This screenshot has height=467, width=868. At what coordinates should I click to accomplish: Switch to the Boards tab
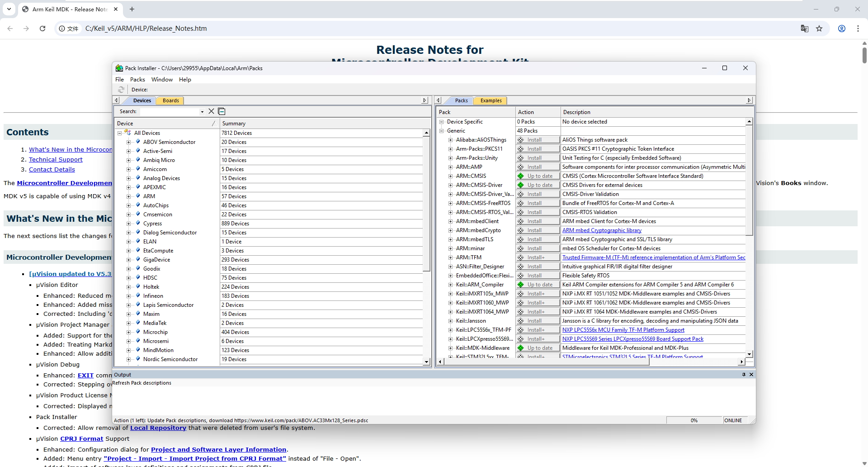pos(170,100)
